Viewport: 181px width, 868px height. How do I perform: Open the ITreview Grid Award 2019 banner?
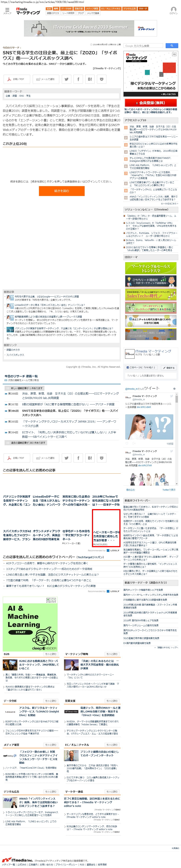click(90, 28)
